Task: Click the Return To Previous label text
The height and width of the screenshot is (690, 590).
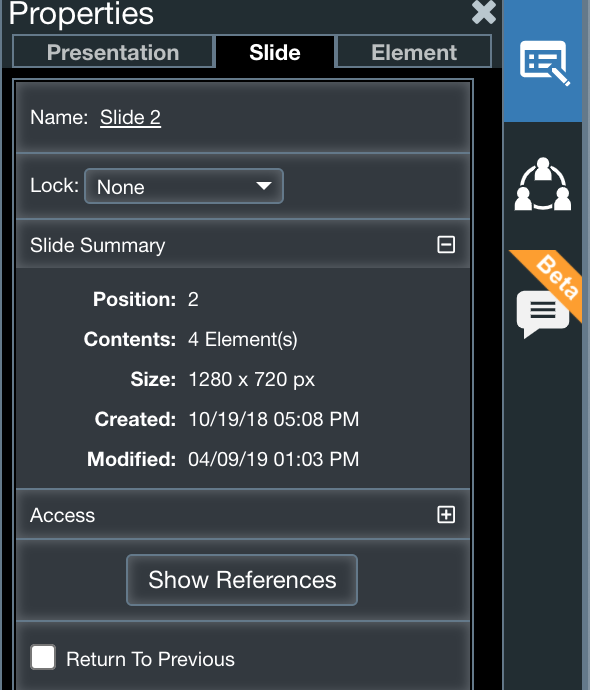Action: coord(150,659)
